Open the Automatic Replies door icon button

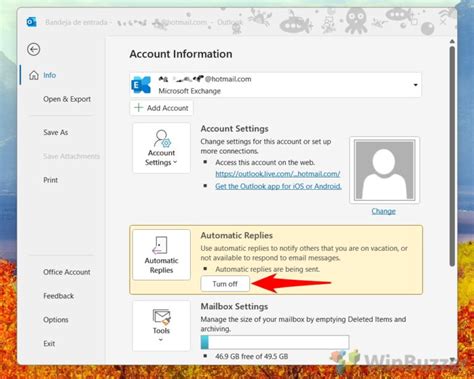coord(161,255)
